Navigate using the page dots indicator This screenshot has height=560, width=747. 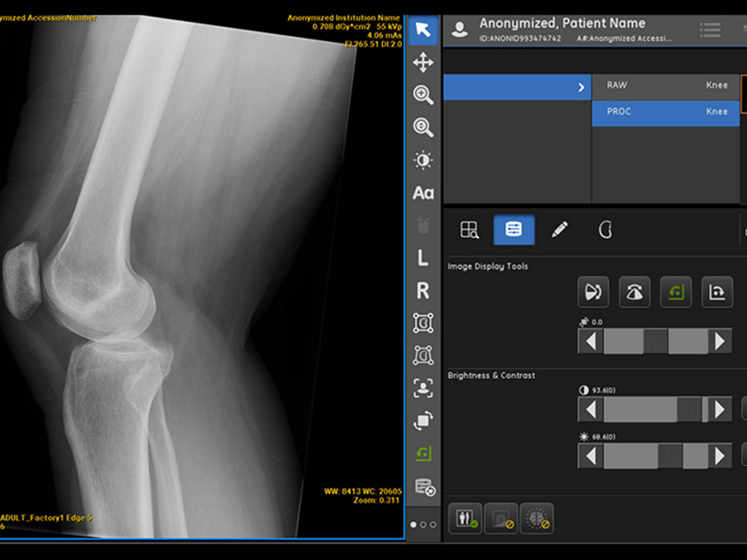(x=423, y=524)
